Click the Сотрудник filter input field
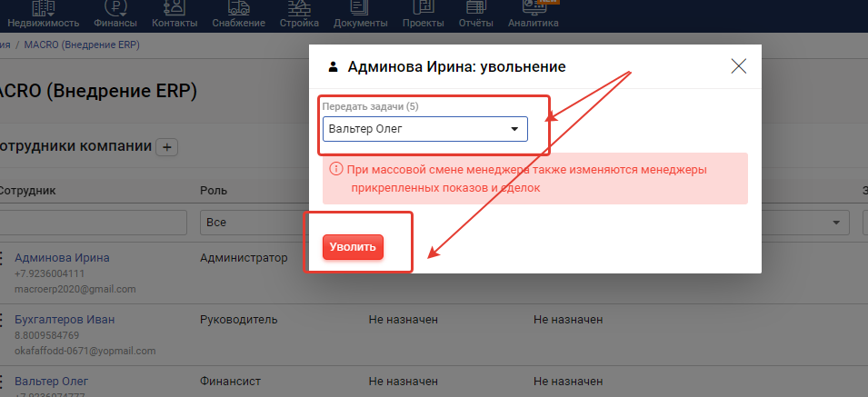The height and width of the screenshot is (397, 868). pyautogui.click(x=91, y=223)
